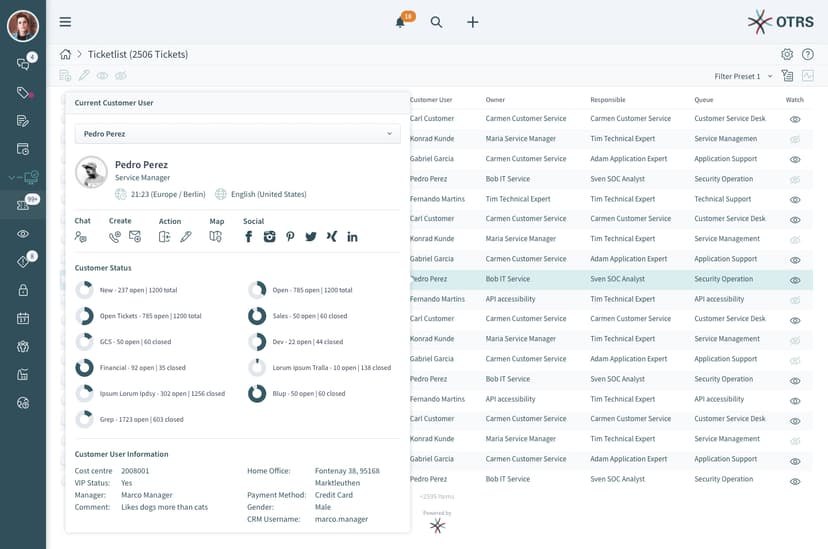Image resolution: width=828 pixels, height=549 pixels.
Task: Open customer's Twitter profile
Action: pyautogui.click(x=310, y=237)
